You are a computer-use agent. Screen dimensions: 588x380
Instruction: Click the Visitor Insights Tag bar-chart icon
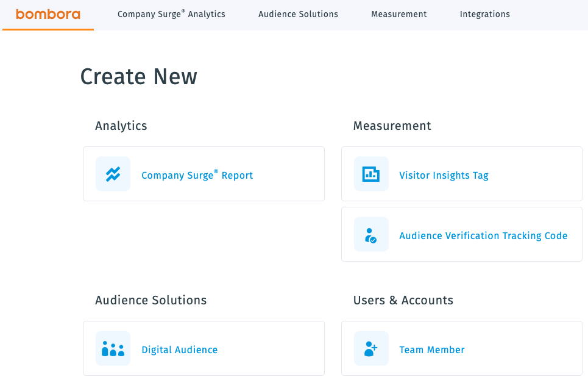(371, 174)
